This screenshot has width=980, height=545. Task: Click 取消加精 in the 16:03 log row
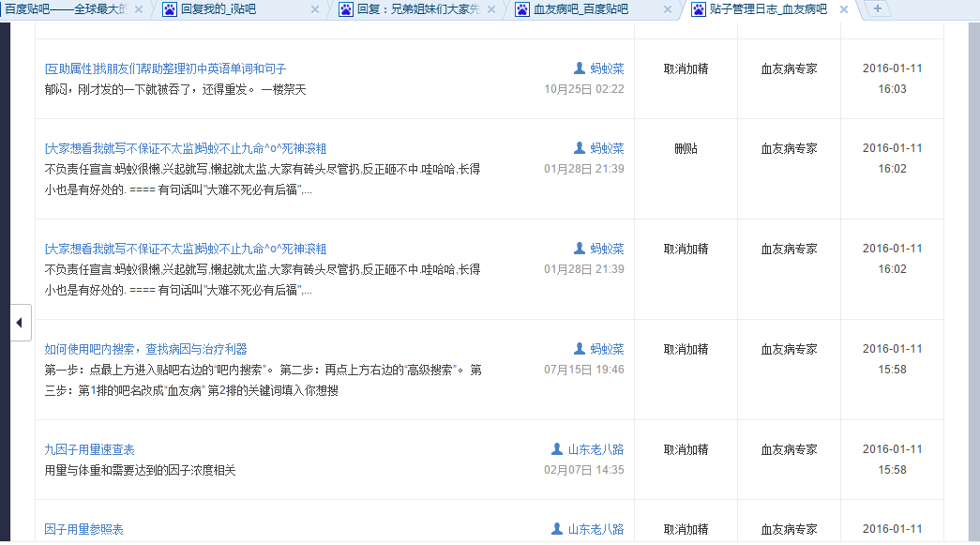point(686,68)
